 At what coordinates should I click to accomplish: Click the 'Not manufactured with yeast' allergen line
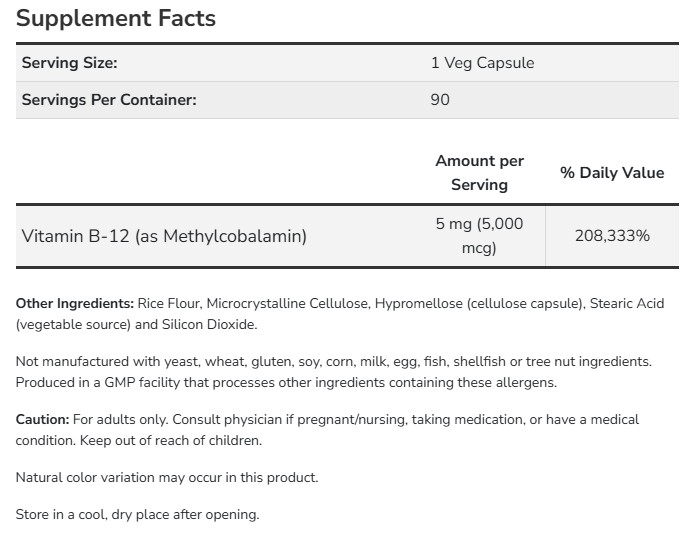point(333,361)
